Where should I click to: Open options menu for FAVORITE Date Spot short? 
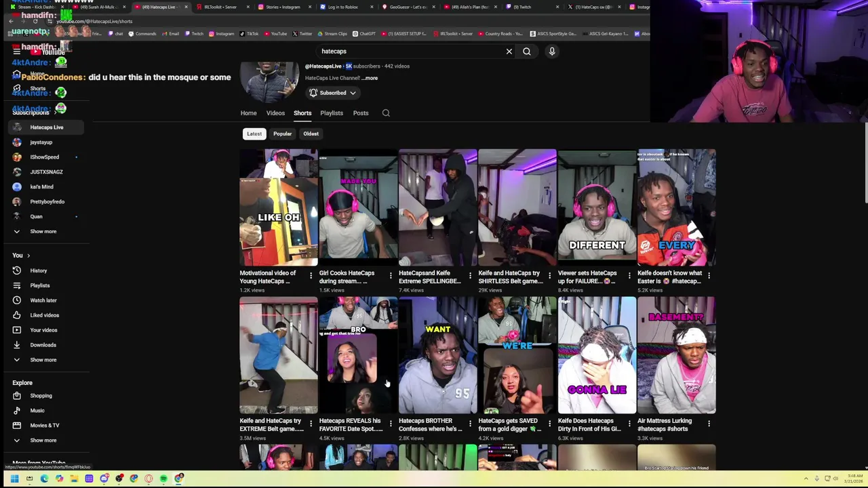[x=391, y=424]
